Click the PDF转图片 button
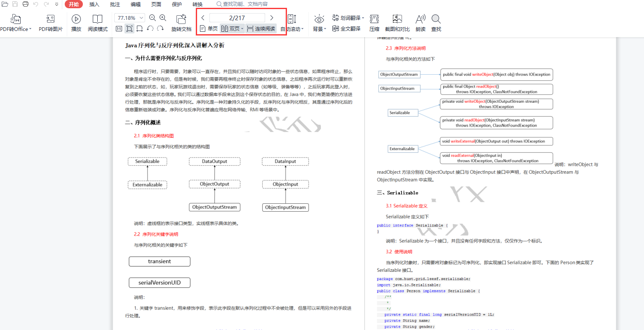The image size is (644, 330). (51, 23)
